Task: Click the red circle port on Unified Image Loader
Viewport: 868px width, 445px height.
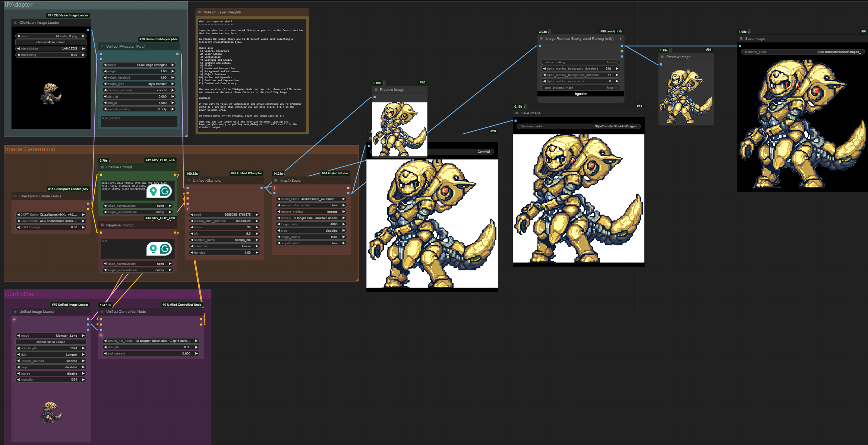Action: (x=14, y=319)
